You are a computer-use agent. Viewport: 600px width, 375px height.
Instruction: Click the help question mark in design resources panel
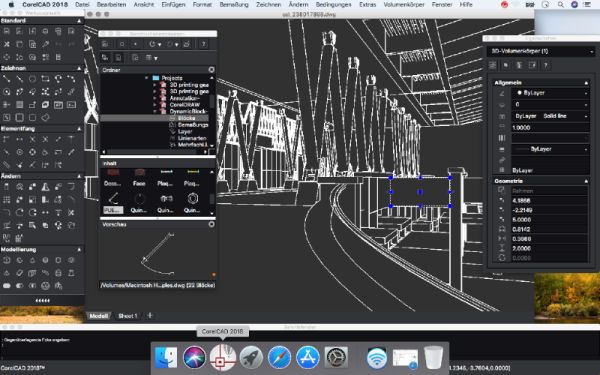pyautogui.click(x=204, y=44)
